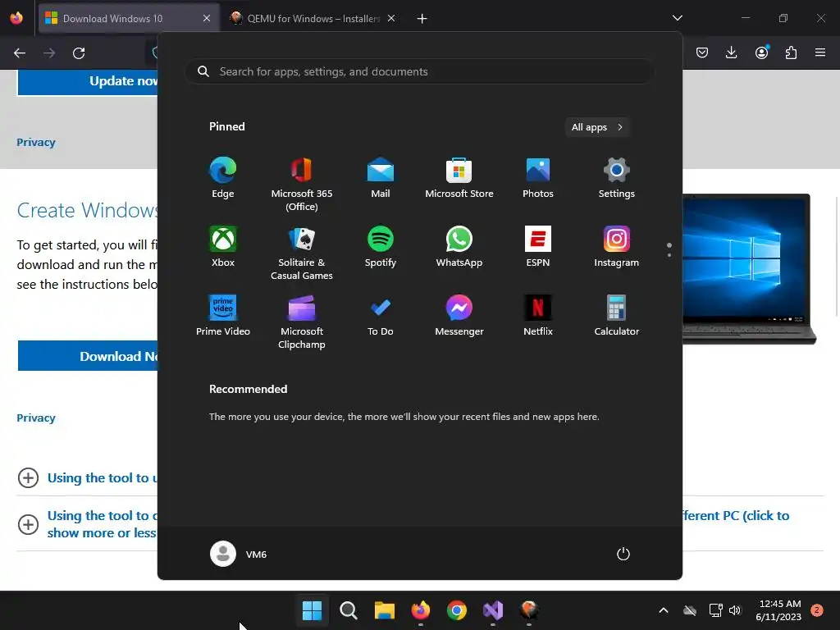Launch the ESPN app
Image resolution: width=840 pixels, height=630 pixels.
click(538, 247)
